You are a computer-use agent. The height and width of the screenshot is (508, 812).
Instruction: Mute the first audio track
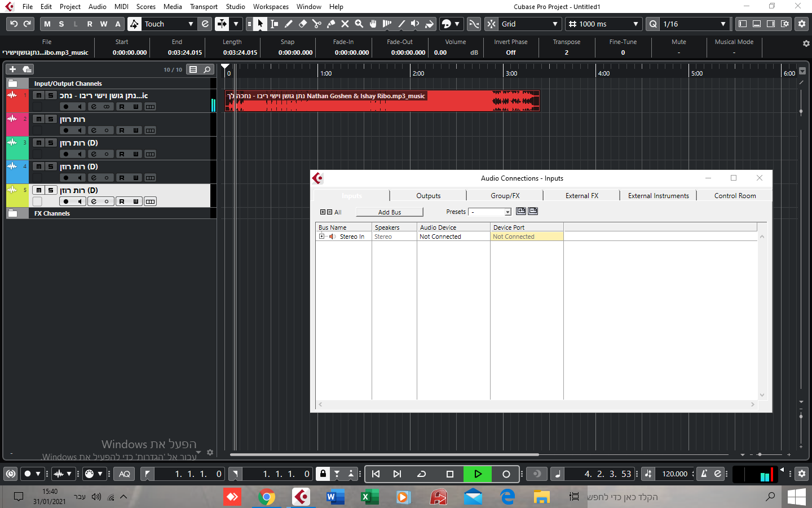point(38,95)
